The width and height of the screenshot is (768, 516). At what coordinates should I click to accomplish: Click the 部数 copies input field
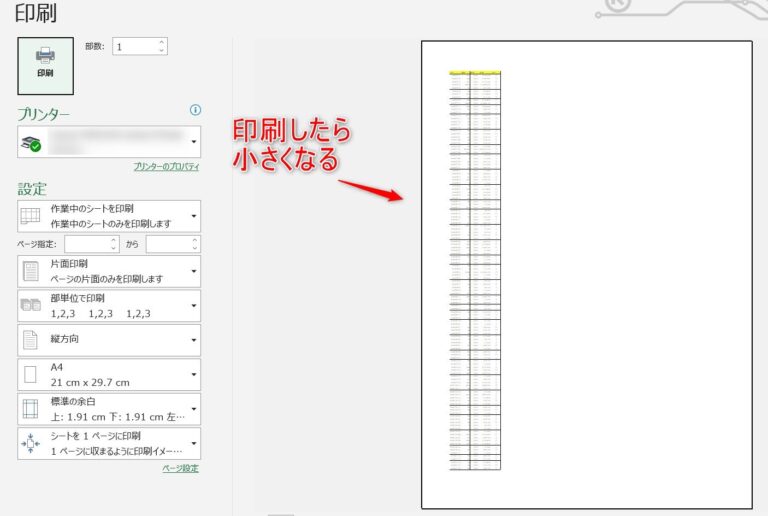tap(135, 46)
